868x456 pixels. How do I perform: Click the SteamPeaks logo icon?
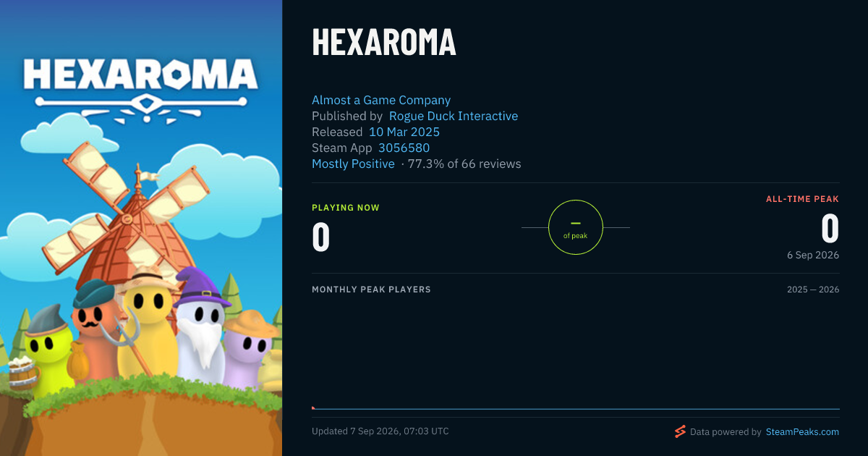point(680,431)
